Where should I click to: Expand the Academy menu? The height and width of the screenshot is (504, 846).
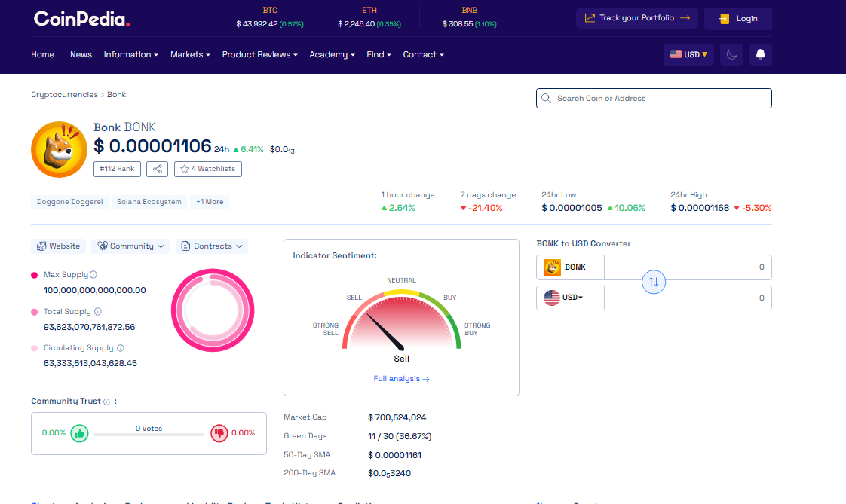tap(332, 54)
